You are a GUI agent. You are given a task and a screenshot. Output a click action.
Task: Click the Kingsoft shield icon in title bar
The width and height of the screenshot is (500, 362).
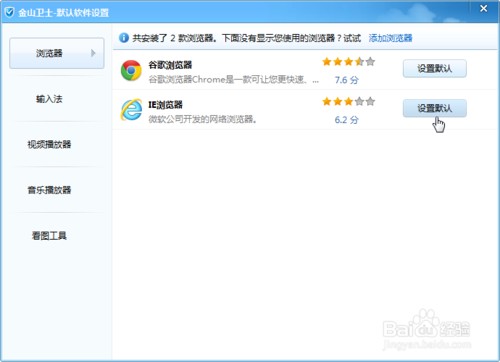9,13
